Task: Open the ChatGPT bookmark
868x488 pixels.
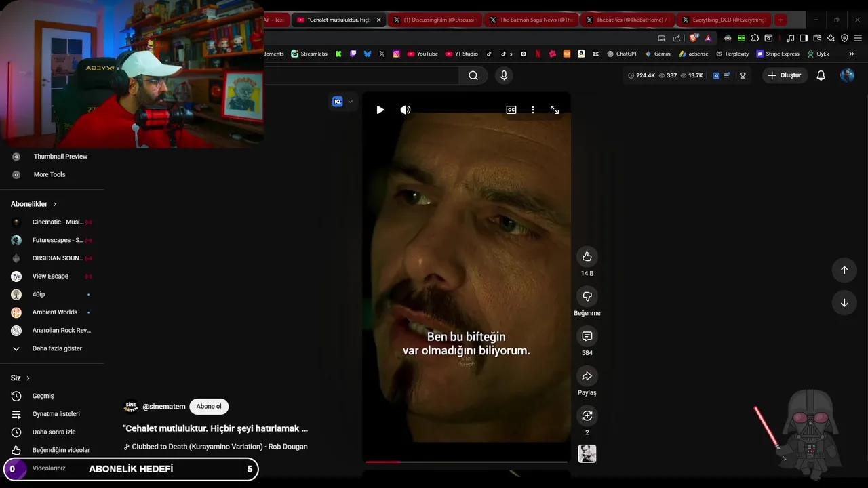Action: (622, 54)
